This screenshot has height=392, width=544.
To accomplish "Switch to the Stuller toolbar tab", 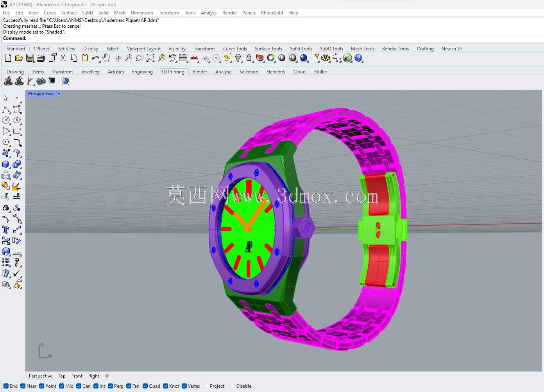I will (320, 72).
